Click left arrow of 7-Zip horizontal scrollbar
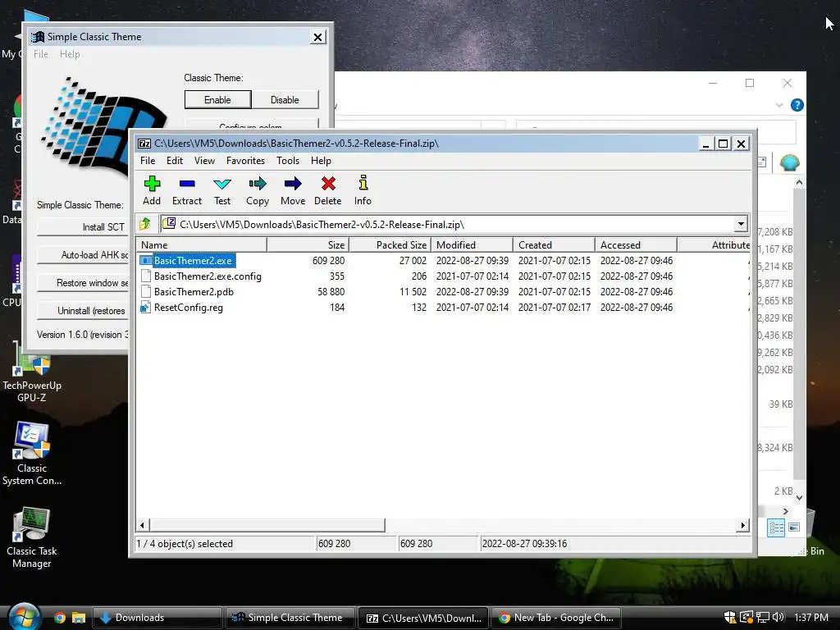This screenshot has width=840, height=630. point(143,525)
